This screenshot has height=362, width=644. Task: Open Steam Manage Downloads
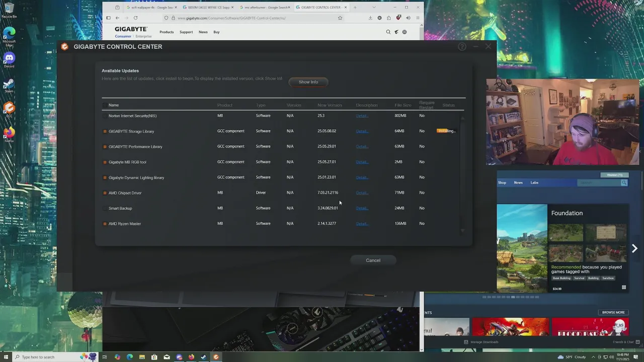[x=481, y=342]
